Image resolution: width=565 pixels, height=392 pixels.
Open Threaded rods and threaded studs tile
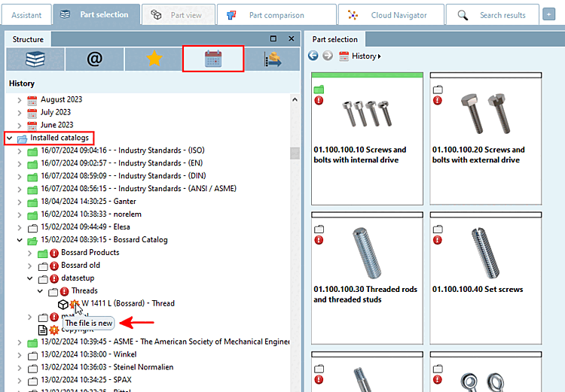pos(367,278)
